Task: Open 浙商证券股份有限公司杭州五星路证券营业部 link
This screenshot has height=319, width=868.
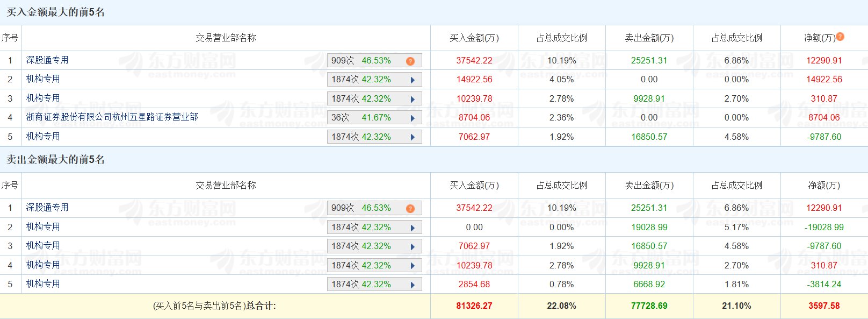Action: click(x=112, y=117)
